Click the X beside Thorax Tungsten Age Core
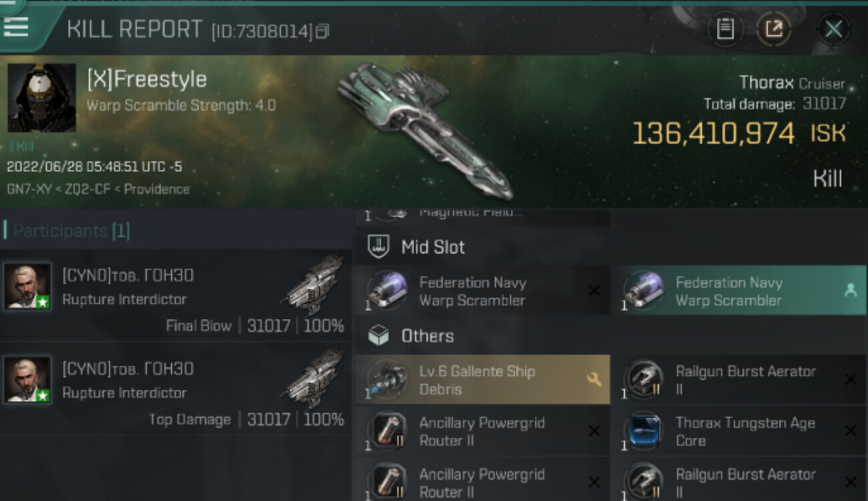The height and width of the screenshot is (501, 868). click(850, 431)
